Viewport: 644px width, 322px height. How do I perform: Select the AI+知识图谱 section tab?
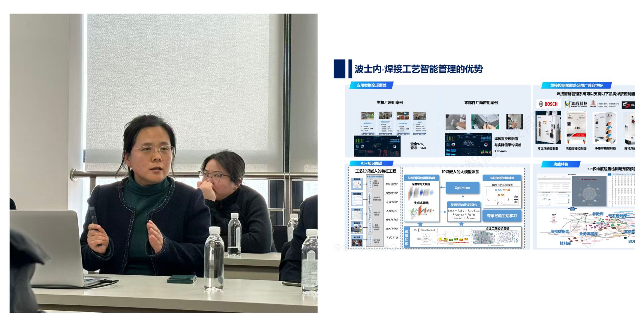(x=371, y=163)
